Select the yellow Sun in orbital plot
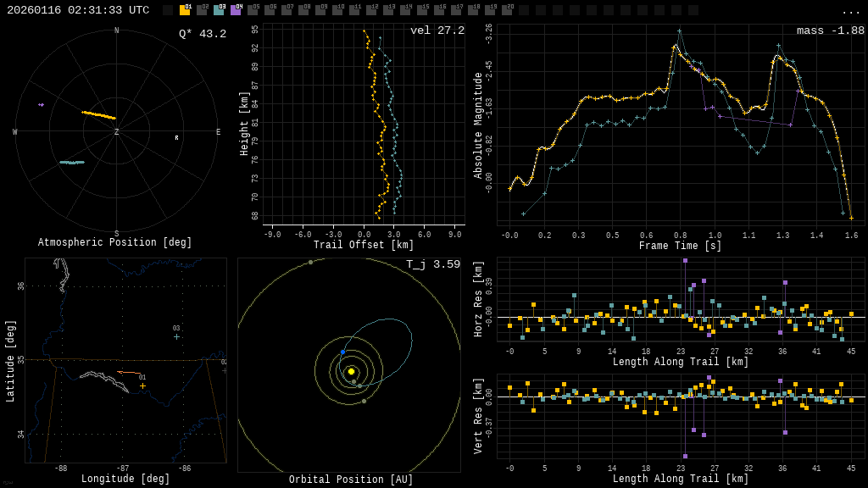Viewport: 868px width, 488px height. 351,371
